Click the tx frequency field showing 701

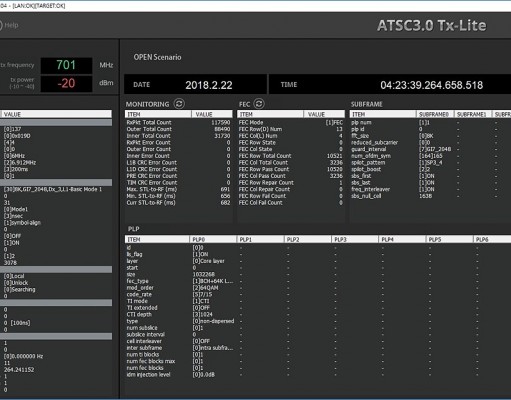66,65
